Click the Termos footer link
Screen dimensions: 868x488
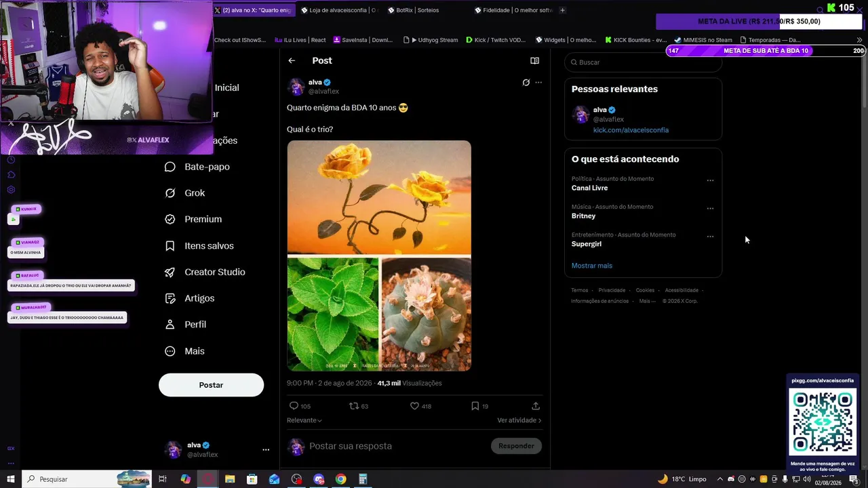click(580, 291)
